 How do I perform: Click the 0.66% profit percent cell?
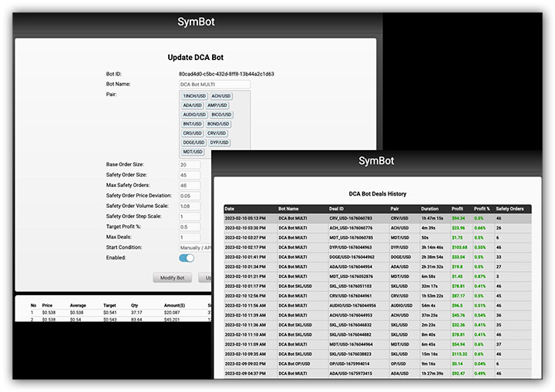(480, 228)
